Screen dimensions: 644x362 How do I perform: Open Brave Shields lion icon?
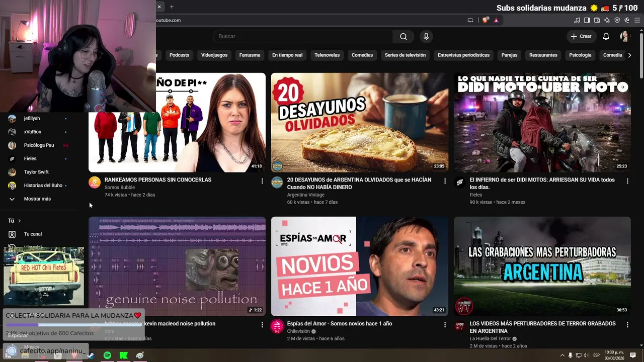(486, 20)
